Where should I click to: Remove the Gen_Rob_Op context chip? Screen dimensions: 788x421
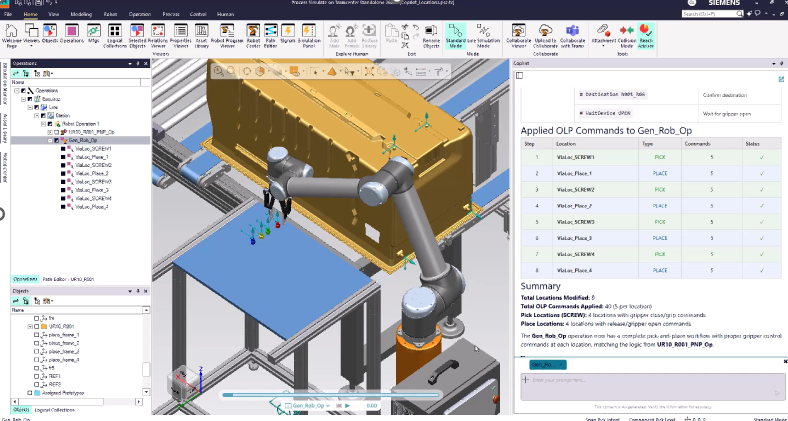[561, 365]
